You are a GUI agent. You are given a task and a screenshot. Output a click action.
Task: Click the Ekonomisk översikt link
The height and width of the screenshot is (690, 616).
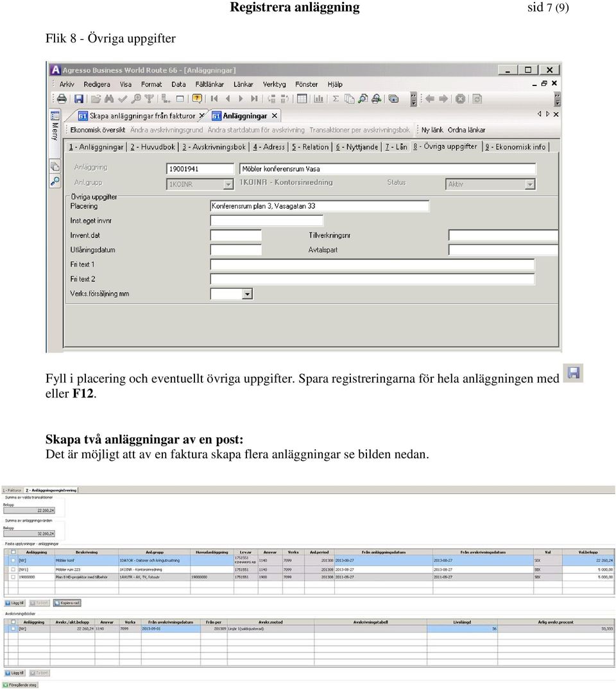click(x=98, y=130)
